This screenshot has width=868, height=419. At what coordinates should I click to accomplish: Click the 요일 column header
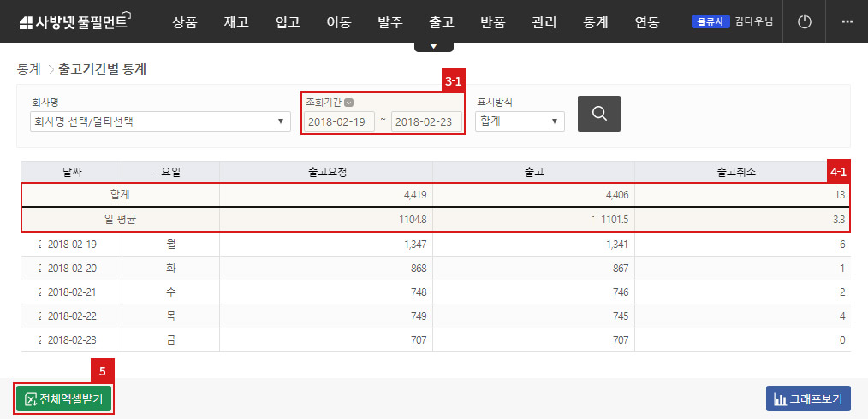coord(171,172)
